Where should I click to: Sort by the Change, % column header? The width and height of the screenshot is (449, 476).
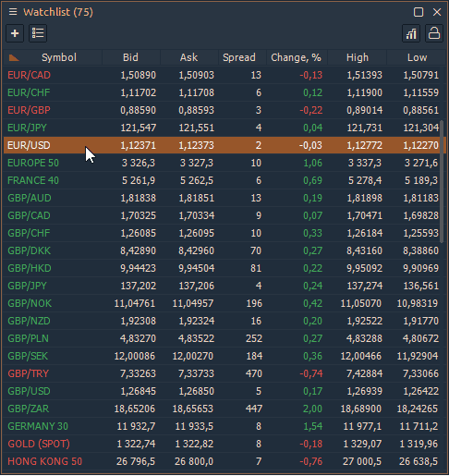296,57
